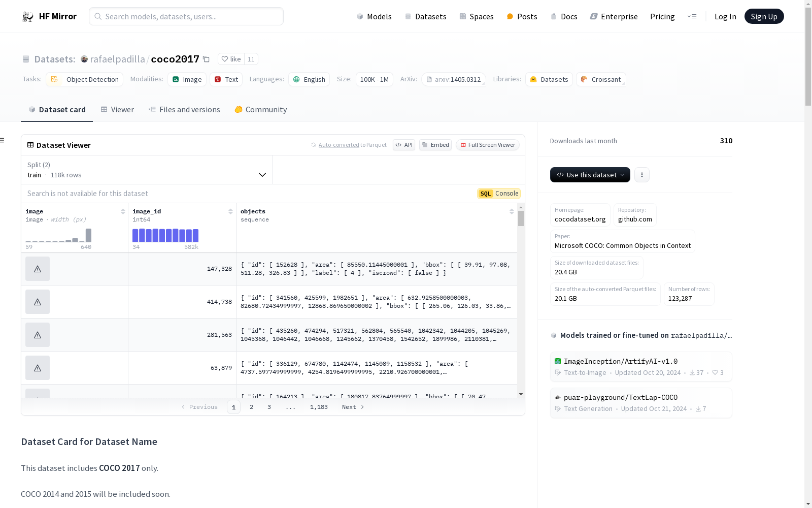The height and width of the screenshot is (508, 812).
Task: Expand the Use this dataset dropdown
Action: tap(590, 175)
